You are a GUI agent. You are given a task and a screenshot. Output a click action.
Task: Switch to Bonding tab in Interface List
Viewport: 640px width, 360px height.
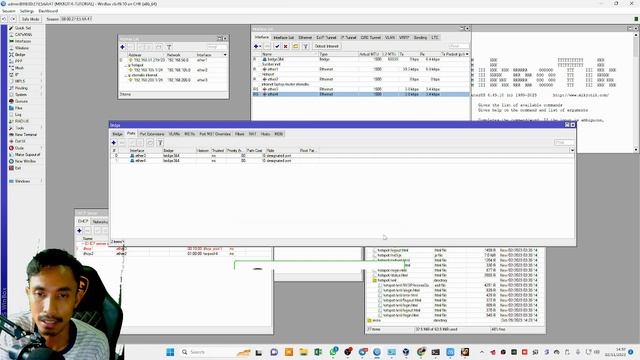420,38
